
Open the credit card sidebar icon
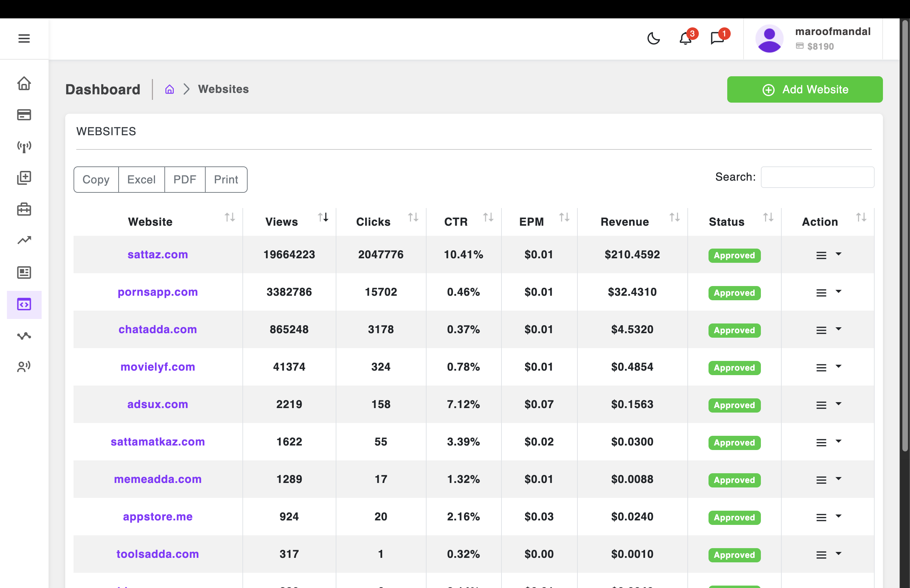[x=24, y=115]
